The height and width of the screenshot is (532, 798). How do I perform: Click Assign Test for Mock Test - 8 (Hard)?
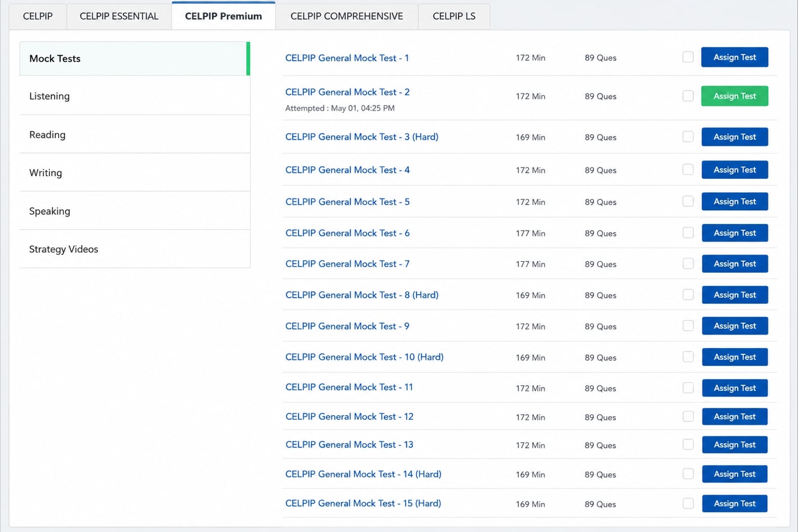click(735, 295)
